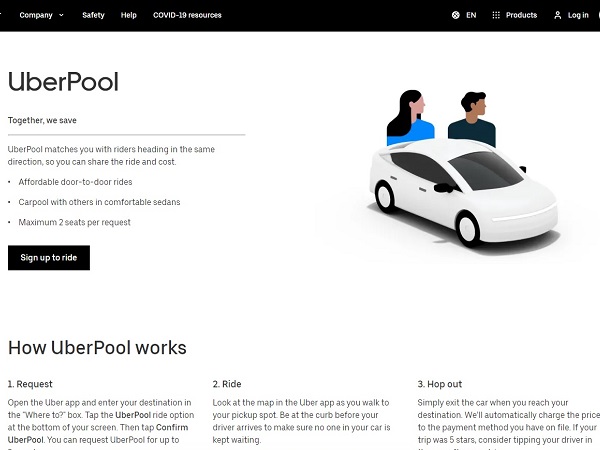600x450 pixels.
Task: Click 'Affordable door-to-door rides' bullet
Action: pos(75,182)
